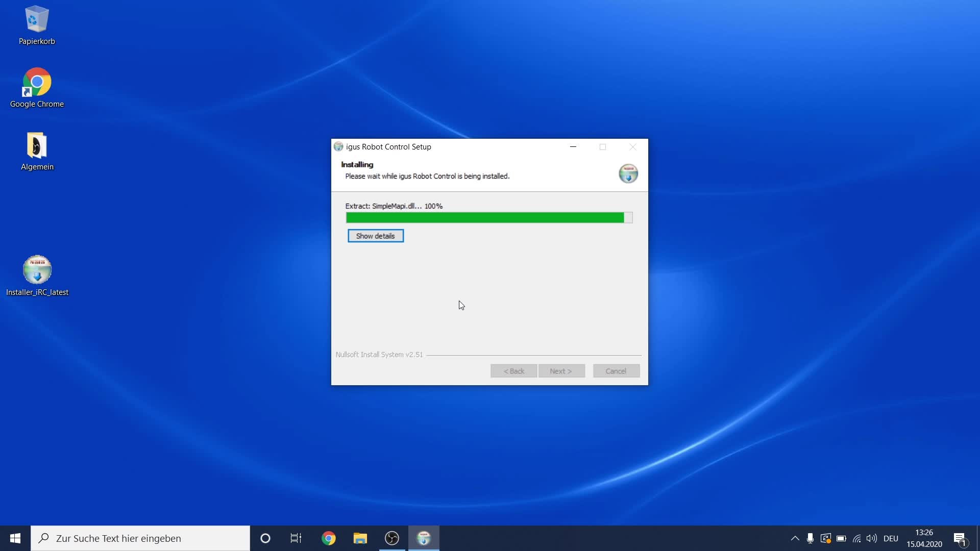Open the Papierkorb recycle bin icon

click(37, 26)
